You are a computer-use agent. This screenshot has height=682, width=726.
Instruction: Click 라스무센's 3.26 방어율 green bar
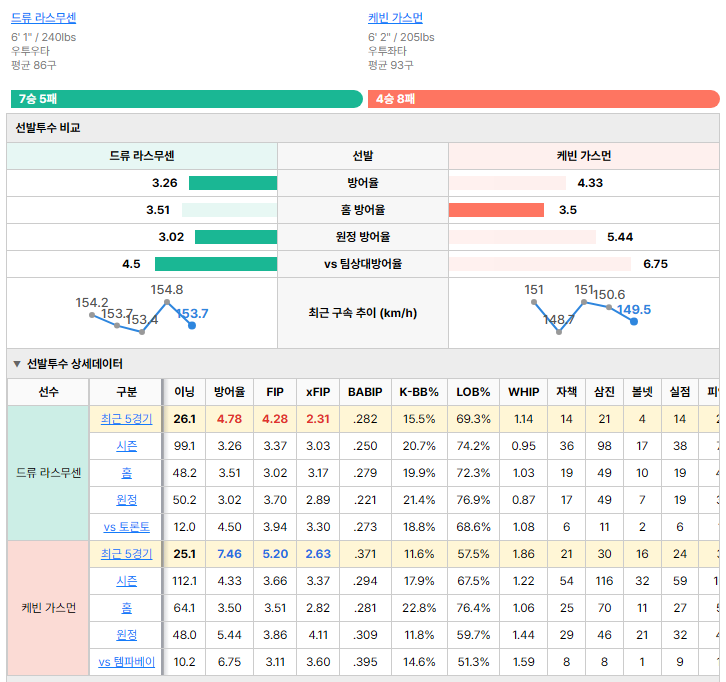tap(233, 183)
